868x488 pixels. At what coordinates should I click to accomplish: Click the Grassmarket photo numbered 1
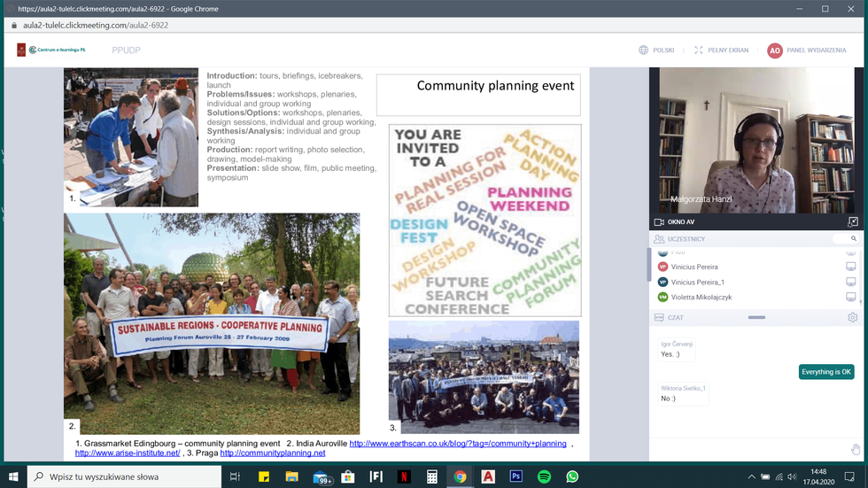[131, 137]
